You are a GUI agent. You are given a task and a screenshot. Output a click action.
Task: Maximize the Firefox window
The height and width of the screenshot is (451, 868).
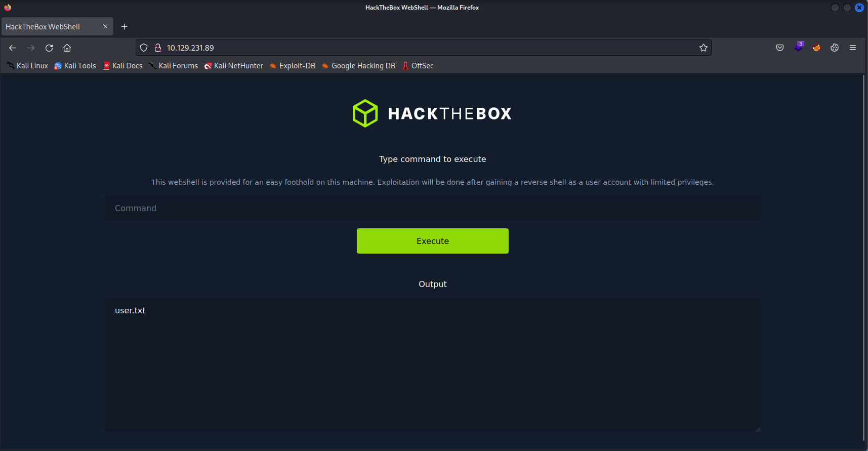847,8
